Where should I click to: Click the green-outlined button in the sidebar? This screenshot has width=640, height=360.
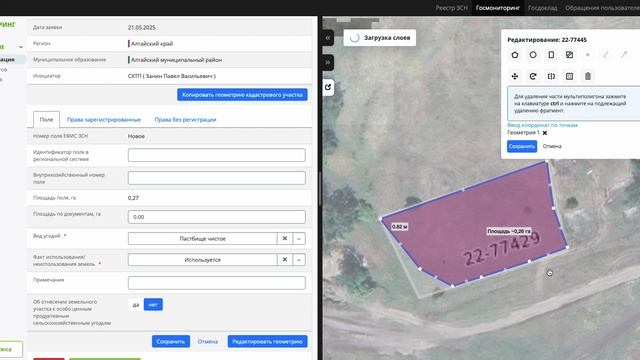point(10,349)
